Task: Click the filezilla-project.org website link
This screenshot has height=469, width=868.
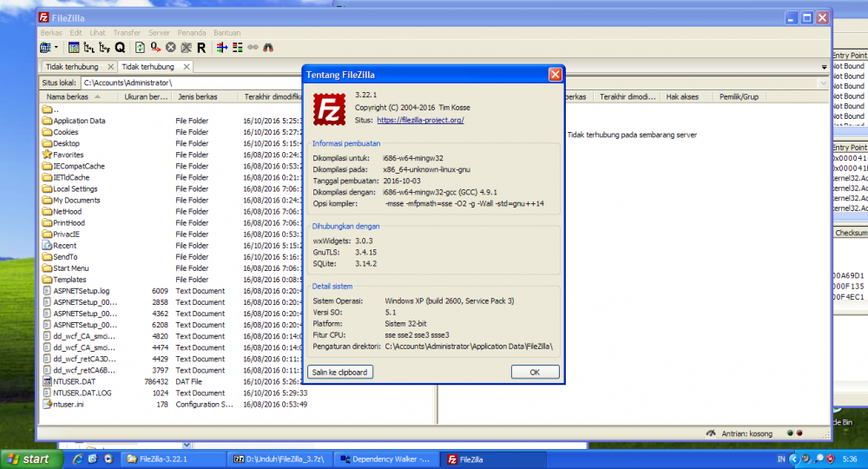Action: click(420, 120)
